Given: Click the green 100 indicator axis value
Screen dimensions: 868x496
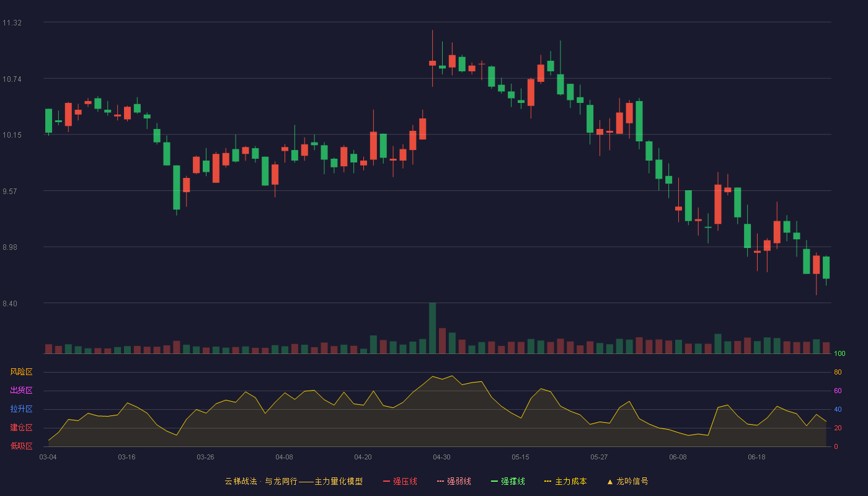Looking at the screenshot, I should pos(839,354).
